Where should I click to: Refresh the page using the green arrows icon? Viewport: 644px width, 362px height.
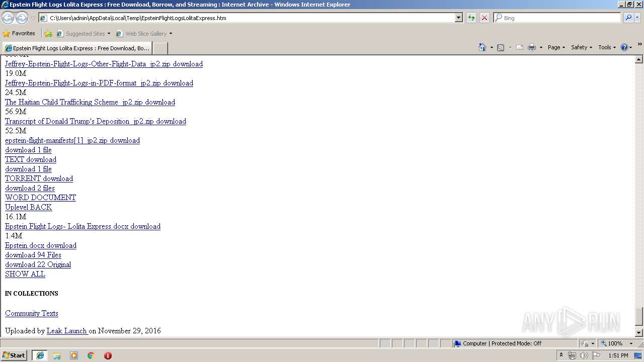[x=471, y=18]
